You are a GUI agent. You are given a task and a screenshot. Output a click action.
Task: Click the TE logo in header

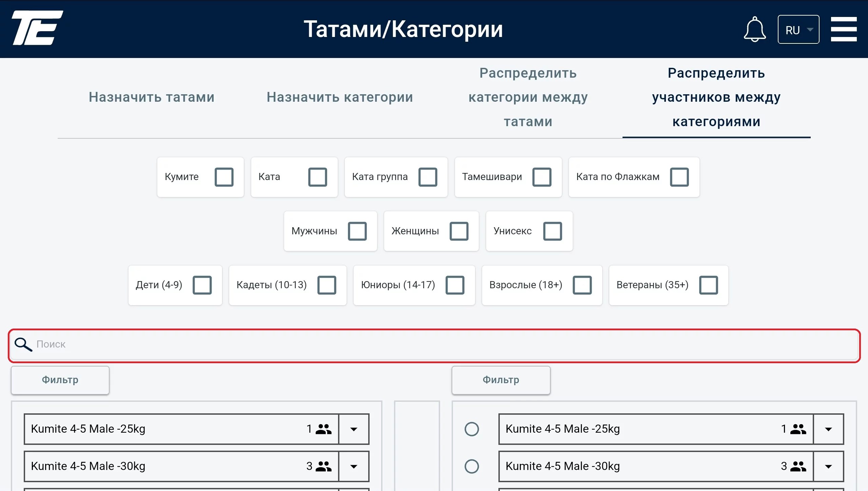coord(37,28)
